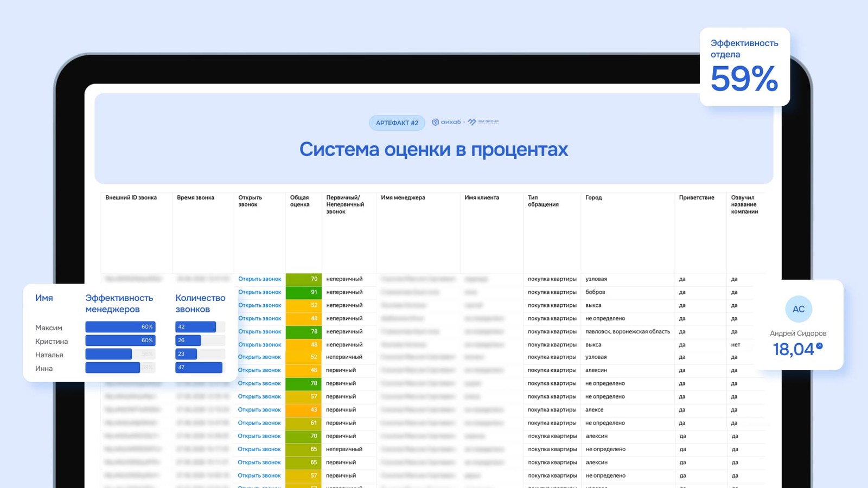Click the Первичный/Непервичный звонок header
868x488 pixels.
tap(345, 205)
